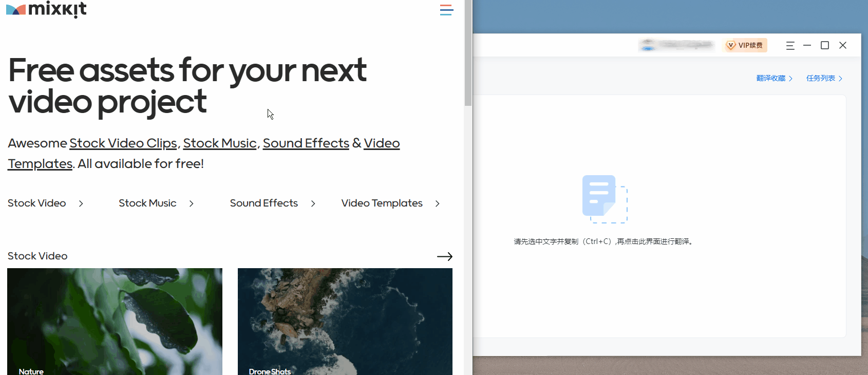Expand the Sound Effects category chevron

313,203
